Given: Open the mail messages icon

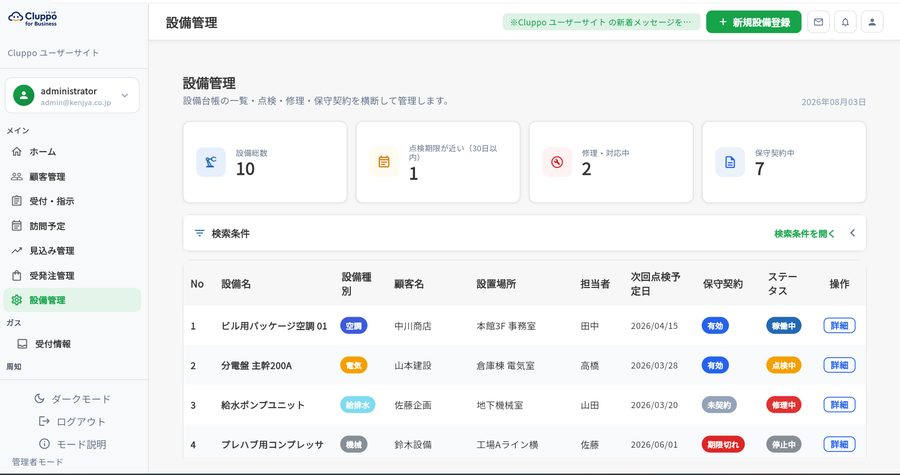Looking at the screenshot, I should 818,22.
